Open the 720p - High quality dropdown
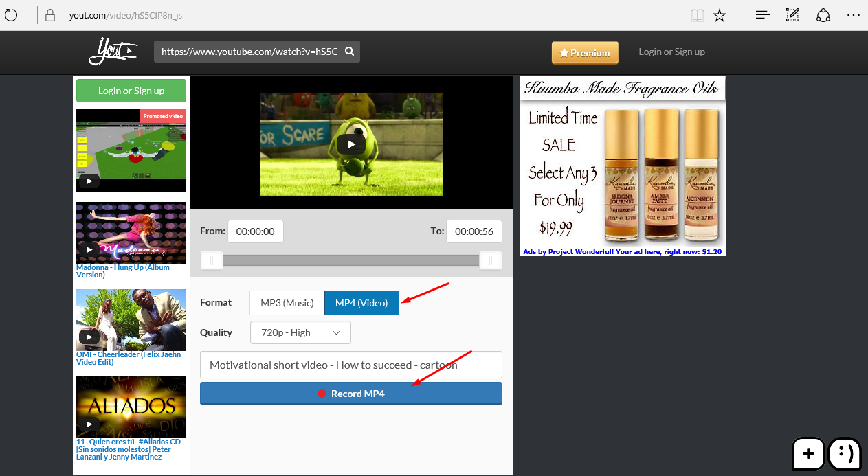The image size is (868, 476). 300,332
